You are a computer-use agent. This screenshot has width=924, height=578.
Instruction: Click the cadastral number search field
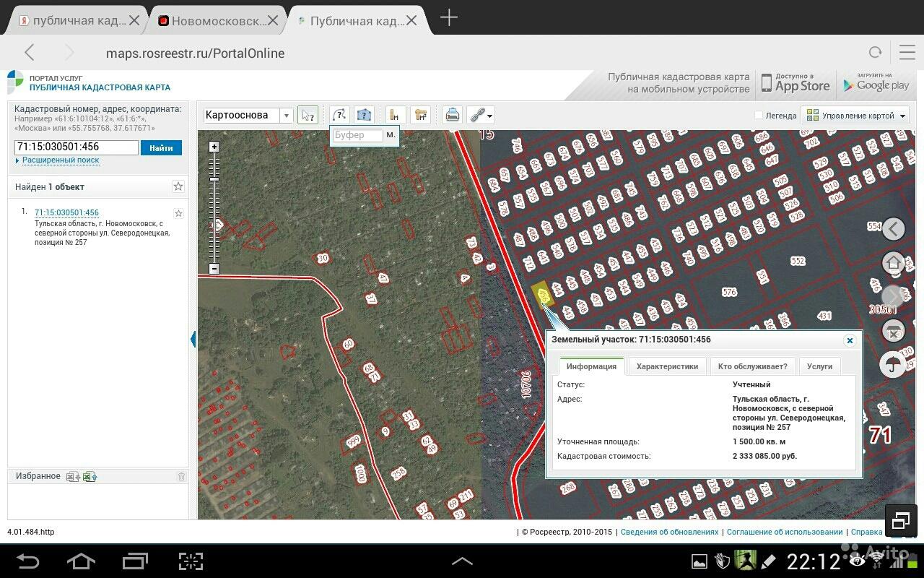(x=76, y=147)
